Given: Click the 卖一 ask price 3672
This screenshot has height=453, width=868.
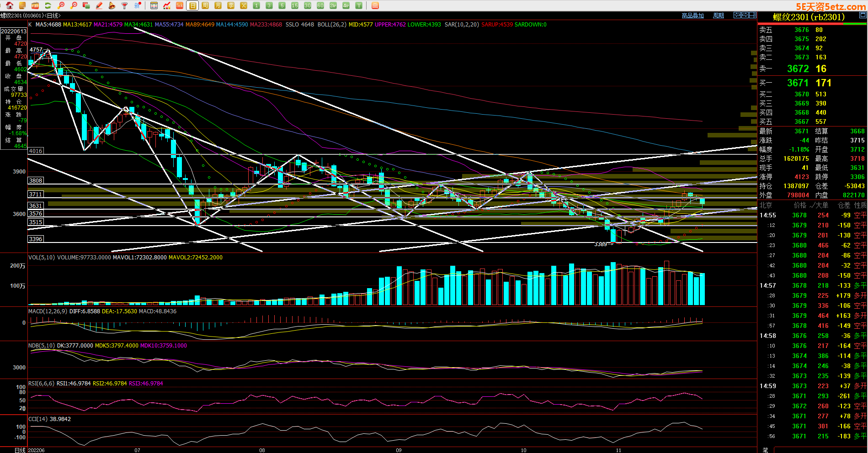Looking at the screenshot, I should pyautogui.click(x=798, y=68).
